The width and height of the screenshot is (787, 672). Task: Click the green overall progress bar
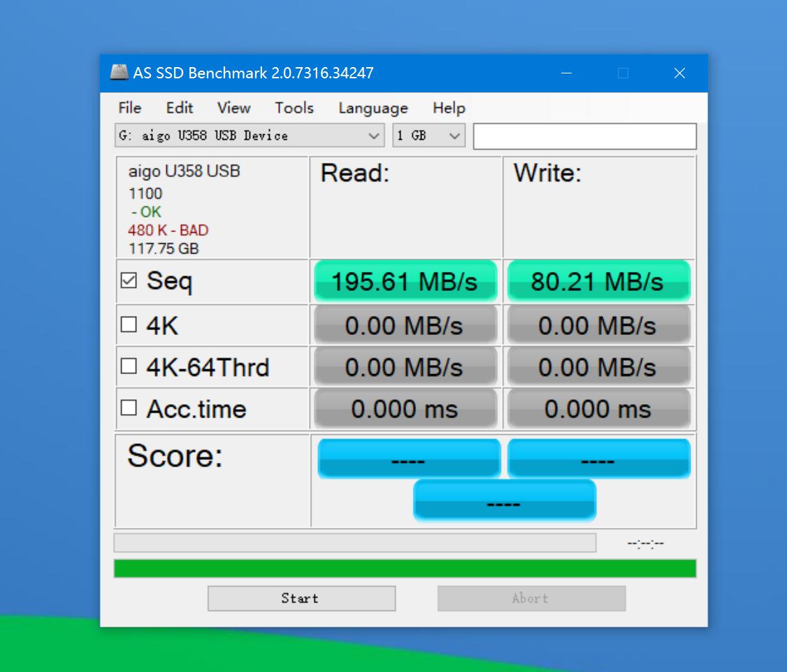click(405, 569)
